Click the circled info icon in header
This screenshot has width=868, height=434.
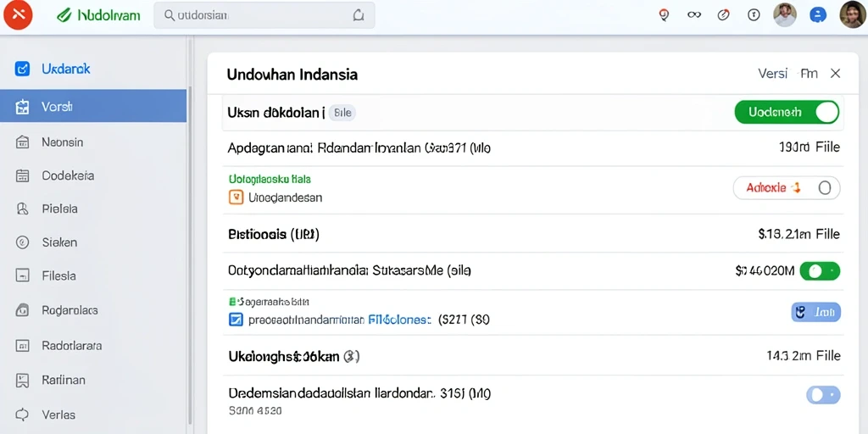[754, 15]
